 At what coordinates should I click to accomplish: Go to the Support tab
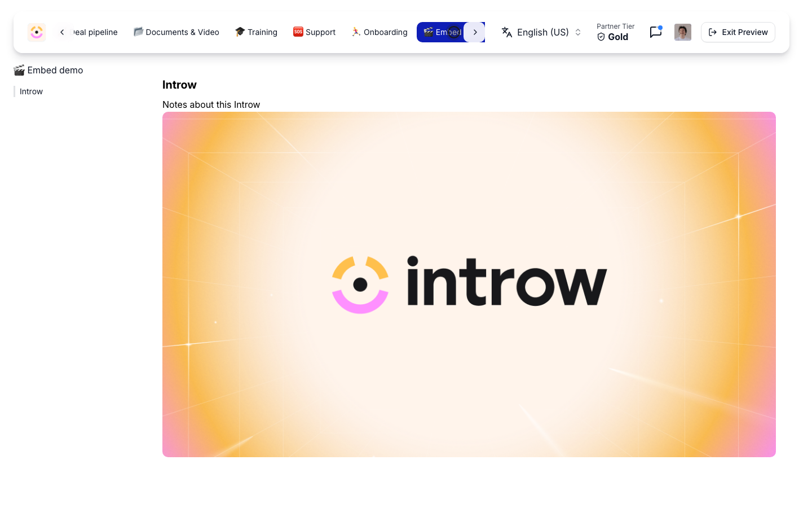tap(314, 32)
